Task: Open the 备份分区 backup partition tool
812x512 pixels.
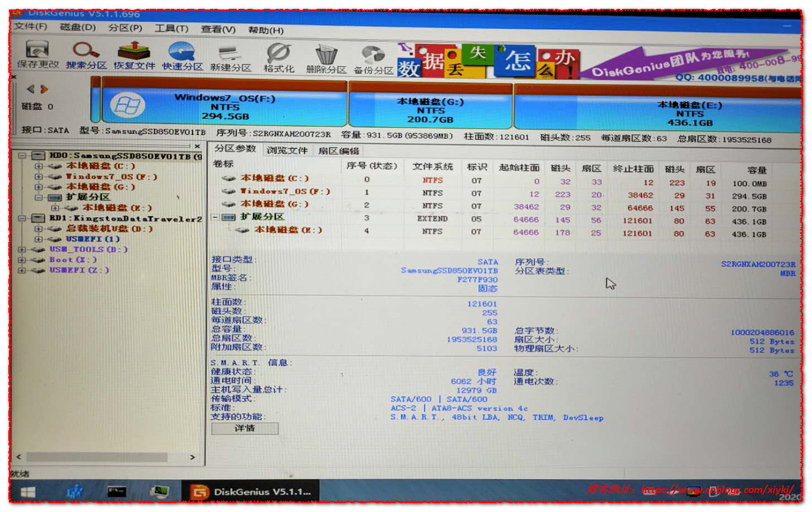Action: [374, 60]
